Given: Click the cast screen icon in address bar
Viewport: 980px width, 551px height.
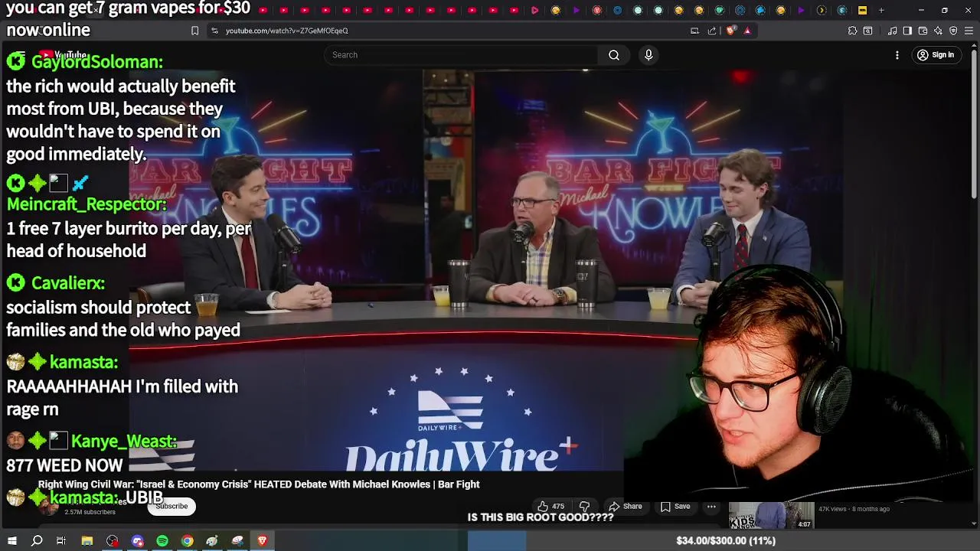Looking at the screenshot, I should 694,31.
